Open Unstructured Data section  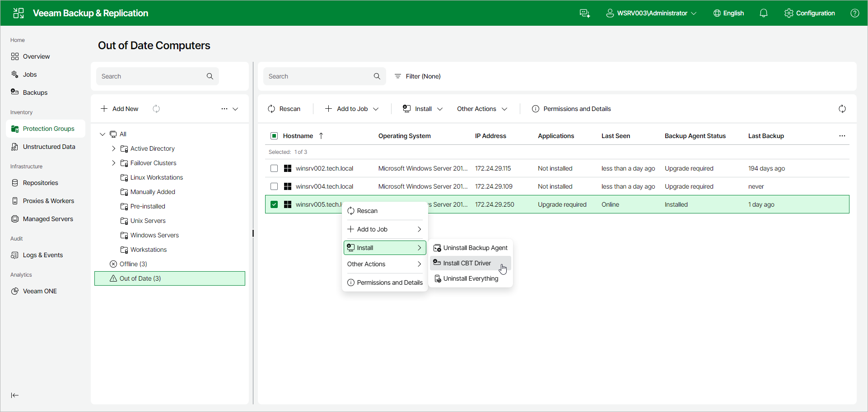[x=46, y=147]
